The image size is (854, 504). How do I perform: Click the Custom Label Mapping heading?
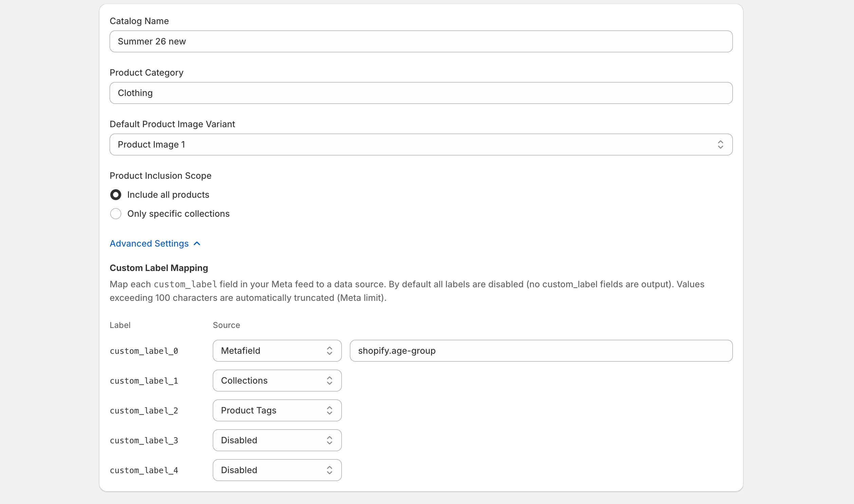pos(159,268)
